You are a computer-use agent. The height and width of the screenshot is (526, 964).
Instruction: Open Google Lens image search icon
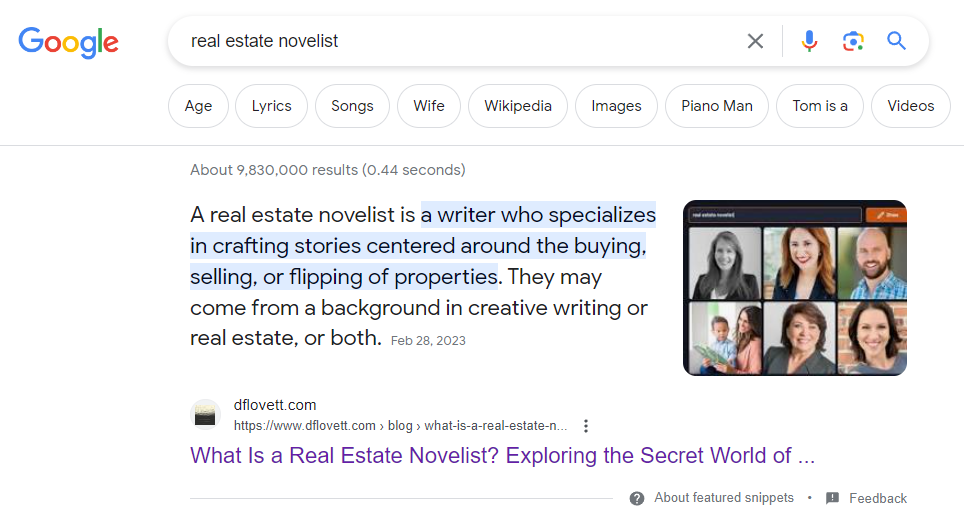[x=853, y=41]
